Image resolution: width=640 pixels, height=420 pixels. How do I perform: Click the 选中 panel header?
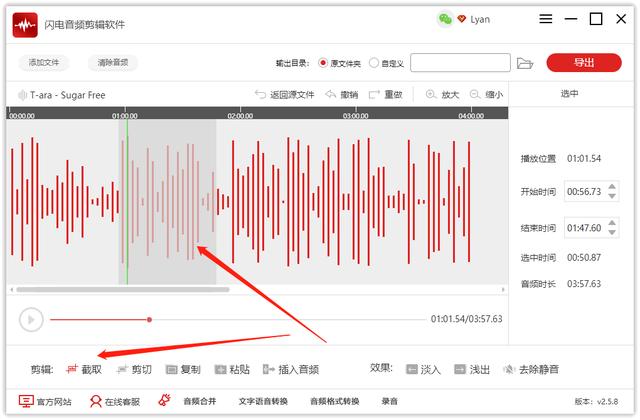tap(569, 93)
